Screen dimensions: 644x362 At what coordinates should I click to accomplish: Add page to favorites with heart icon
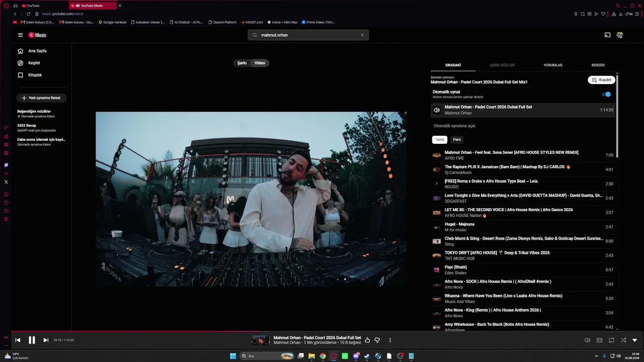click(x=603, y=14)
